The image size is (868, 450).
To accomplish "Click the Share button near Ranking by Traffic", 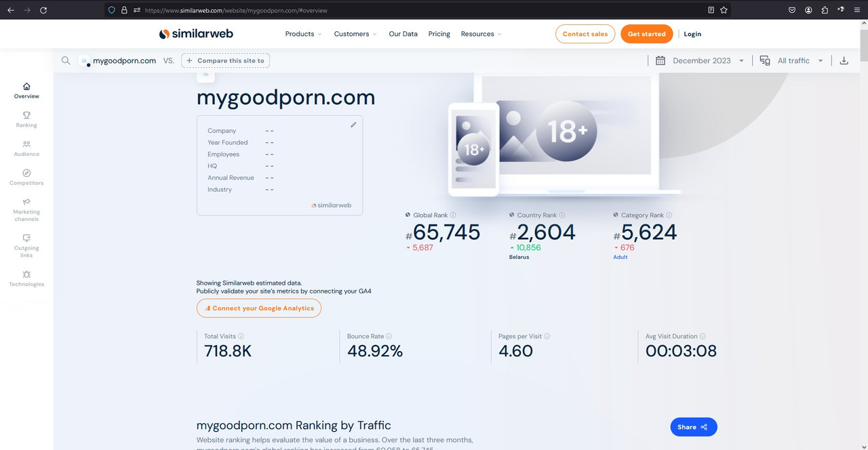I will pyautogui.click(x=693, y=426).
